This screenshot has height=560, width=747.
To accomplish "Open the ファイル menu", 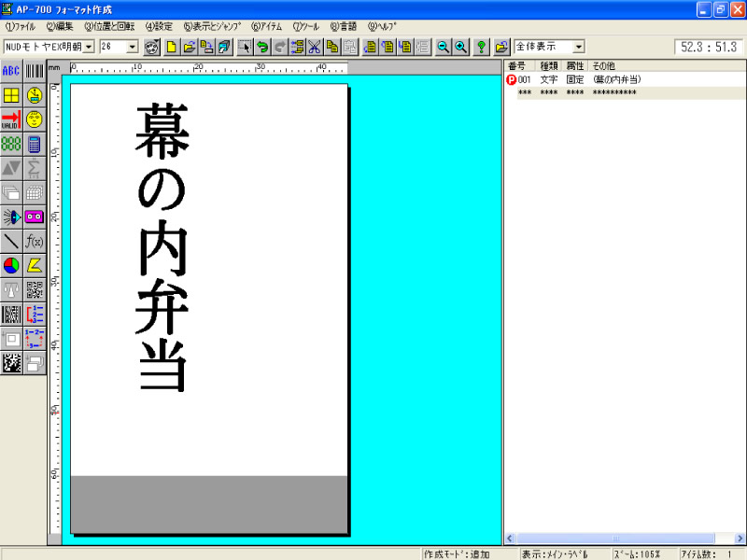I will point(21,26).
